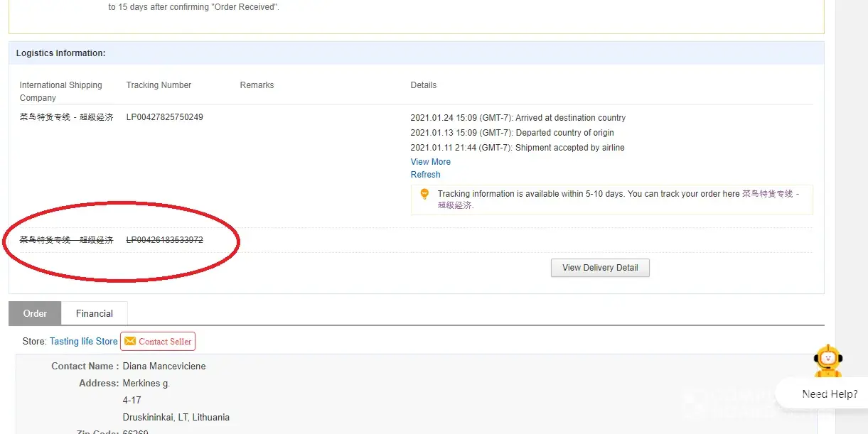This screenshot has height=434, width=868.
Task: Open the purple tracking site link in tip
Action: click(768, 194)
